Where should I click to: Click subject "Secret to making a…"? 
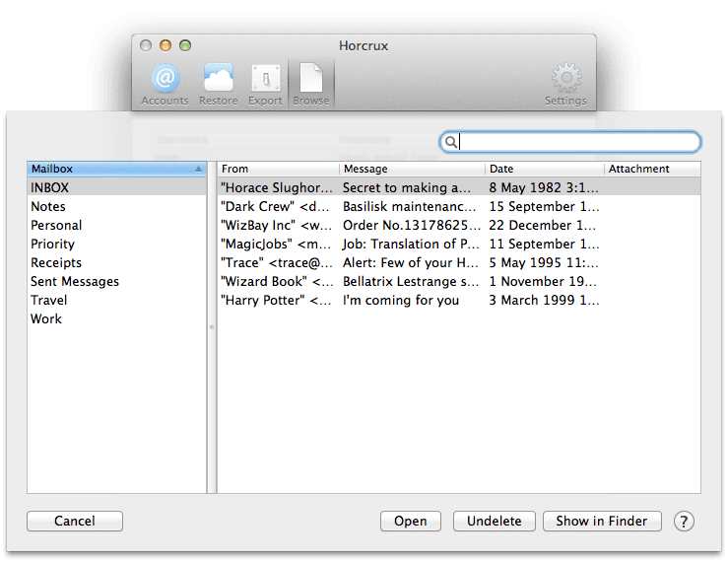(x=407, y=187)
